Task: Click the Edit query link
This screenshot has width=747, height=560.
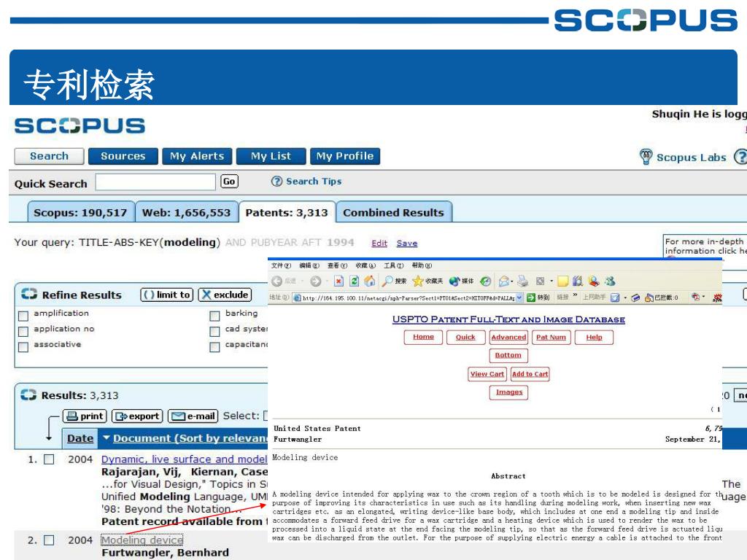Action: (379, 243)
